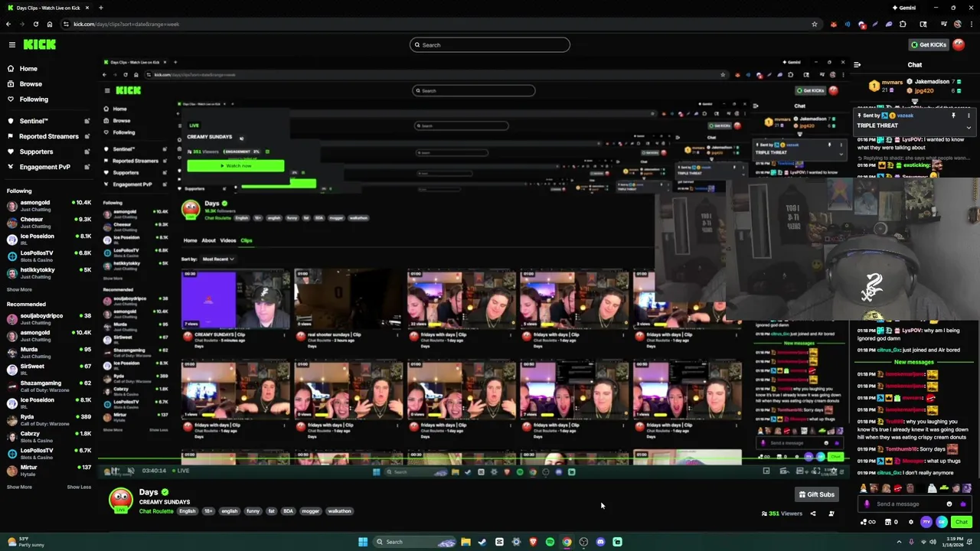The height and width of the screenshot is (551, 980).
Task: Click the New messages chat banner
Action: (914, 362)
